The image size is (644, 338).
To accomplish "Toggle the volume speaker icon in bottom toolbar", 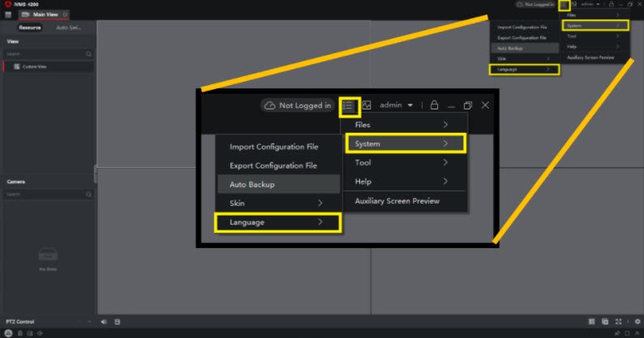I will point(104,322).
